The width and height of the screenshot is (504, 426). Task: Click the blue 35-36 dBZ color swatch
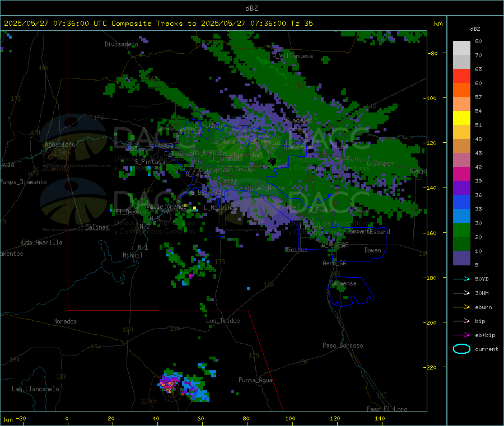click(461, 202)
